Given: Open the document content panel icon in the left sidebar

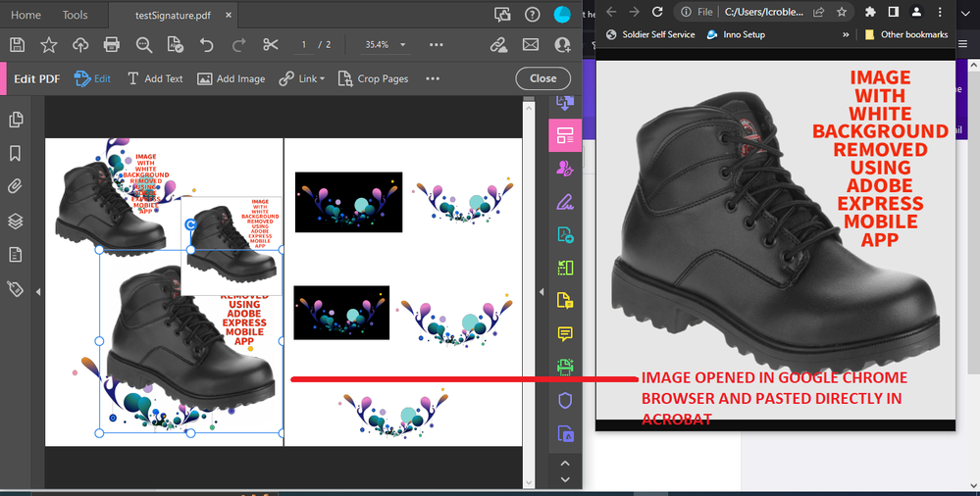Looking at the screenshot, I should pos(16,254).
